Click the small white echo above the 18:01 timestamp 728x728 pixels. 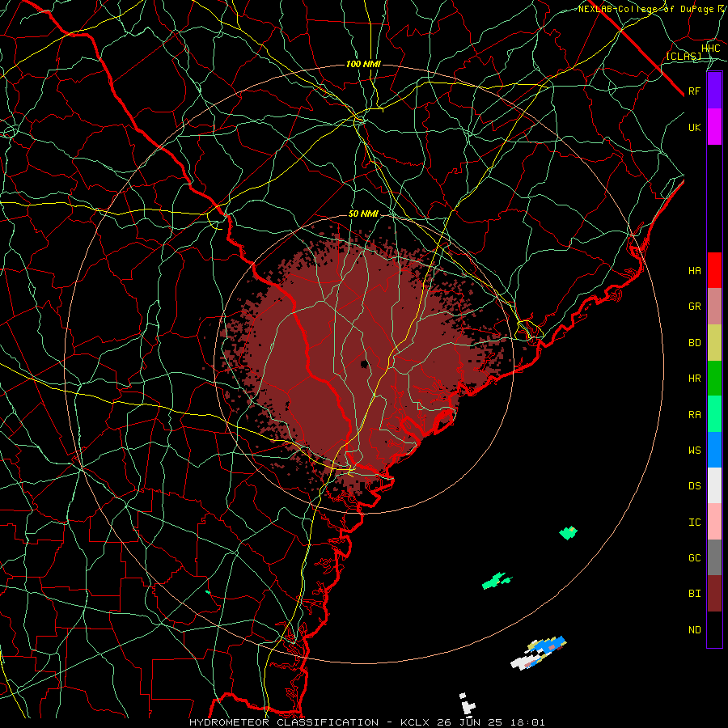point(468,705)
